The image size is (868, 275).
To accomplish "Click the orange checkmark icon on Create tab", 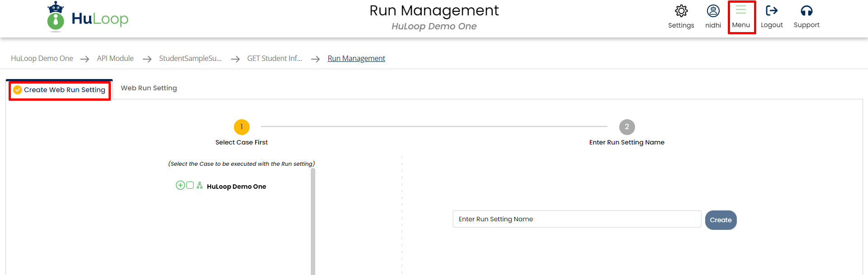I will tap(18, 90).
